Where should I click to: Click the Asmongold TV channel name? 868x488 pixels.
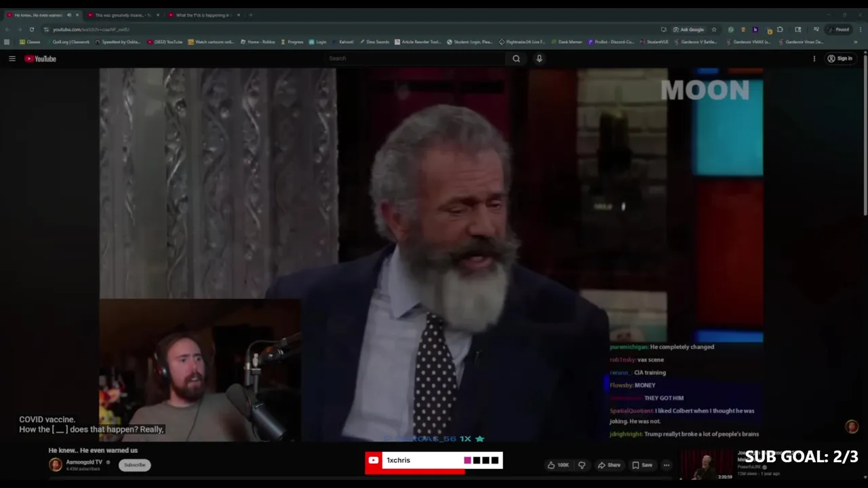pos(84,462)
